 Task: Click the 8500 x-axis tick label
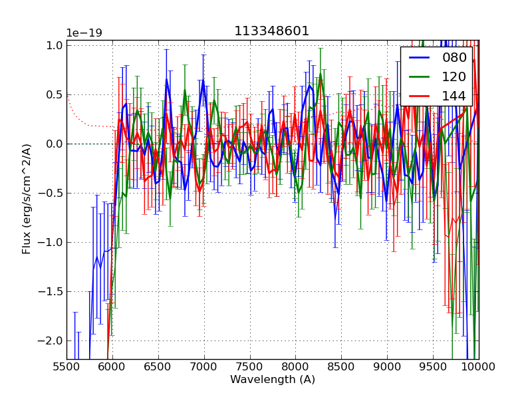click(x=341, y=366)
